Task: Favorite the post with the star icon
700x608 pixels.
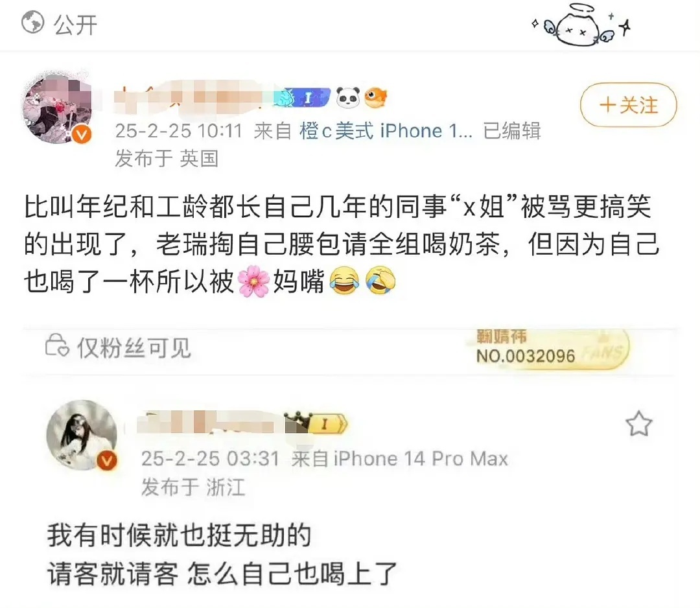Action: pos(638,424)
